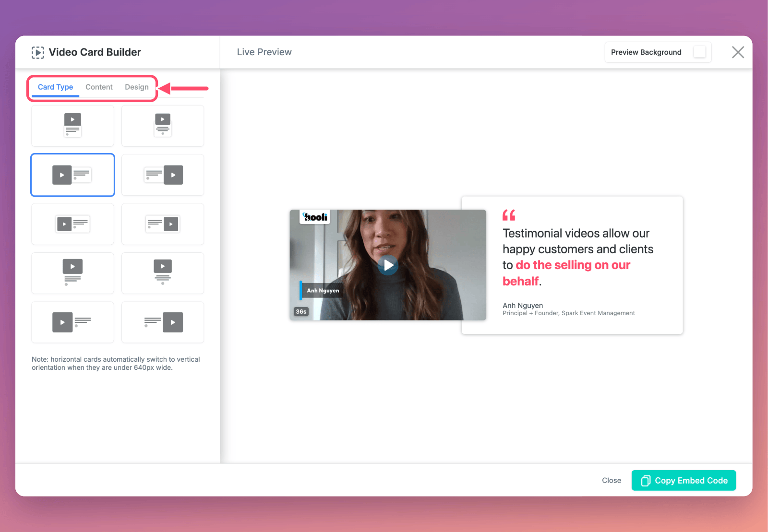Click the Anh Nguyen name overlay on video
This screenshot has height=532, width=768.
[321, 290]
